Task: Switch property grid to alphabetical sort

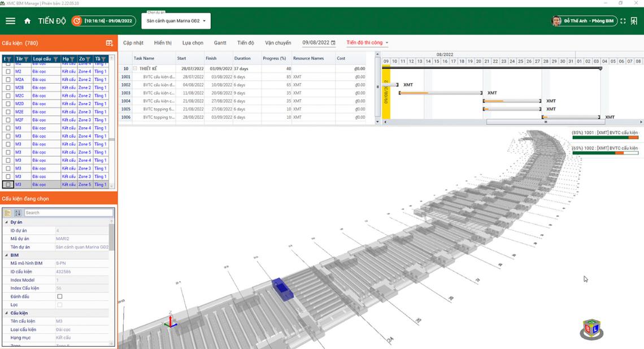Action: (x=18, y=213)
